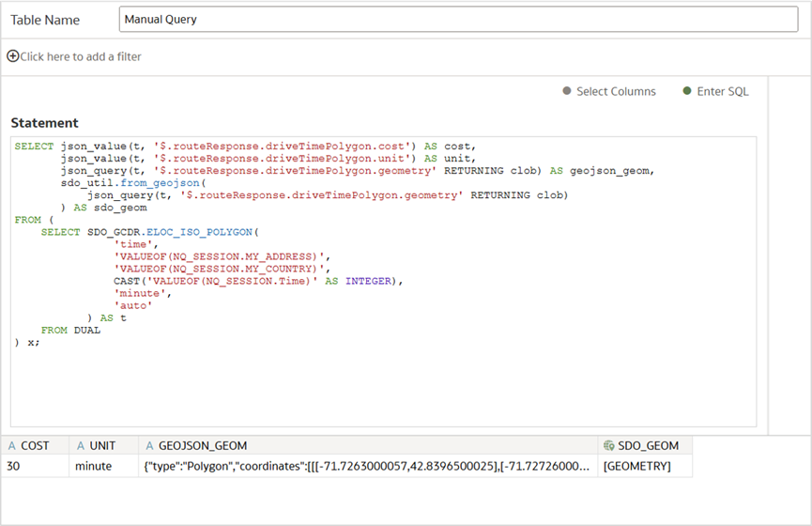Click inside the SQL Statement text area

[x=383, y=282]
